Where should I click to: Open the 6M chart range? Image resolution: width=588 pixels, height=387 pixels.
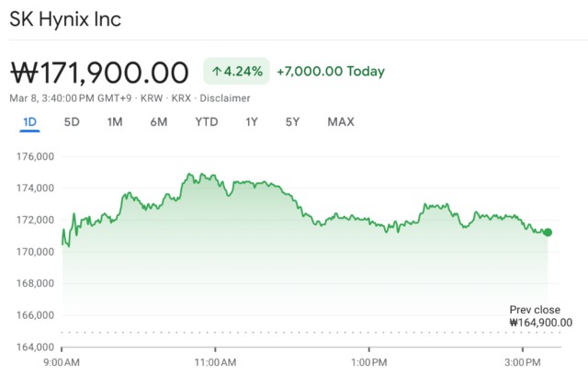click(x=159, y=122)
